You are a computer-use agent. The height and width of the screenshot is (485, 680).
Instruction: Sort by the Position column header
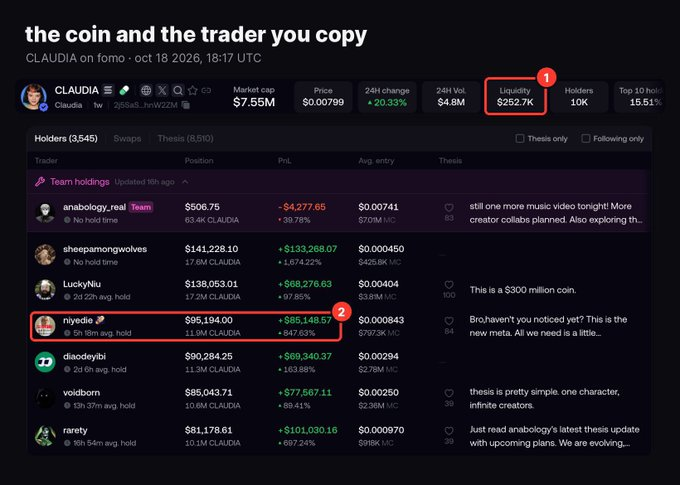click(199, 161)
